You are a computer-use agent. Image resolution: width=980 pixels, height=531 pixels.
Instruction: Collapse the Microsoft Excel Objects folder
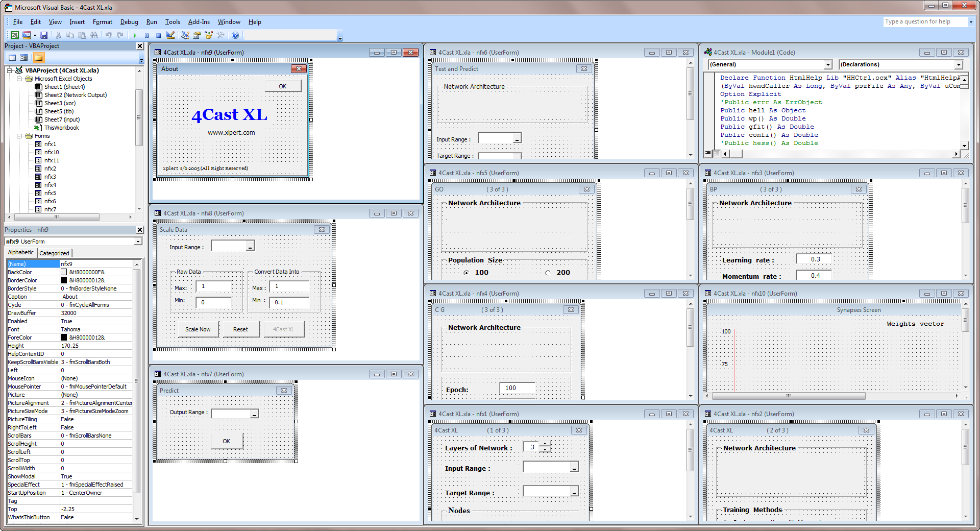click(x=19, y=79)
